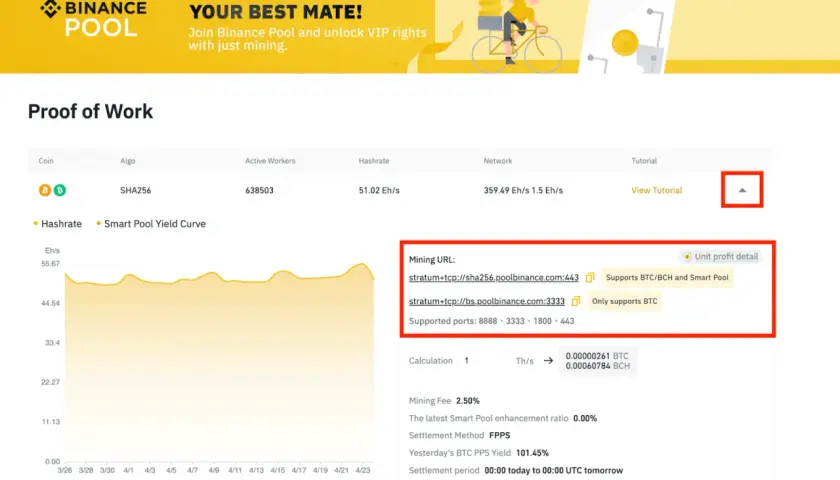Click the hashrate area chart
This screenshot has width=840, height=480.
[219, 362]
